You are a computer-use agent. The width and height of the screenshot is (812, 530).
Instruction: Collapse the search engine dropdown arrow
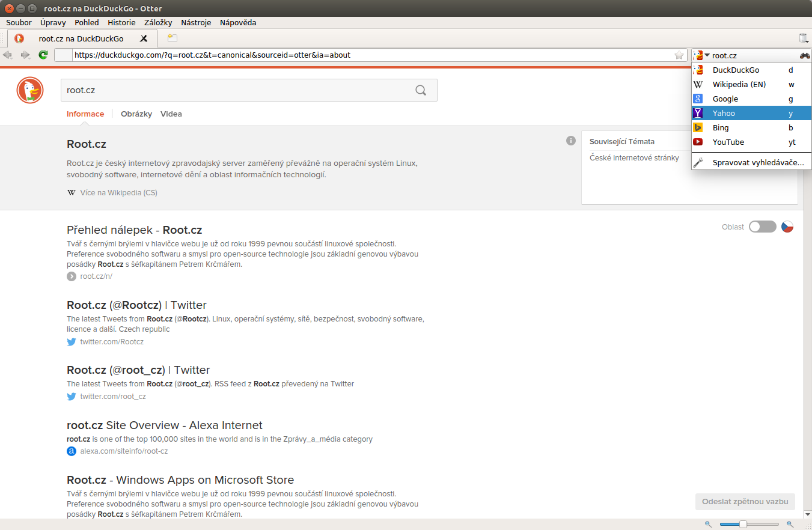tap(707, 55)
